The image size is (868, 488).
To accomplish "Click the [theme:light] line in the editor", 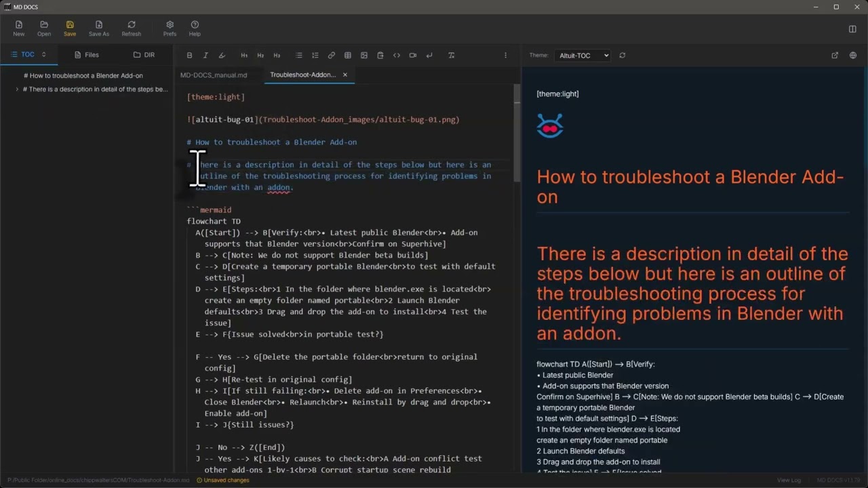I will coord(216,97).
